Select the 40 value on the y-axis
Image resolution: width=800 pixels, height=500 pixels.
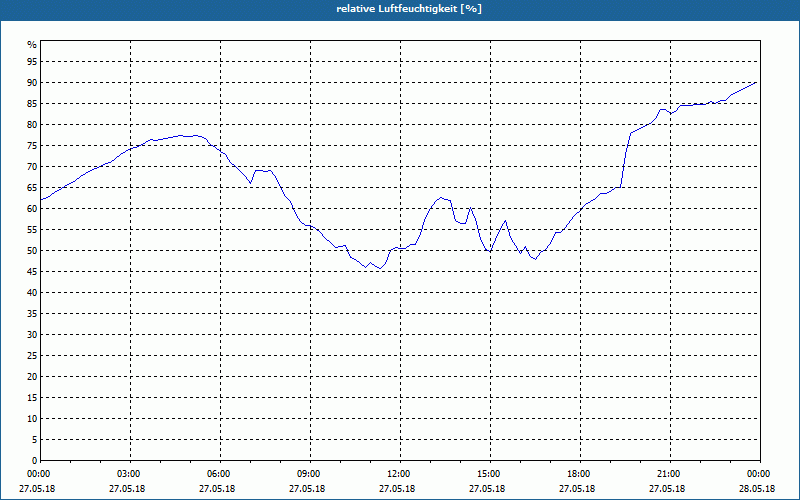32,293
